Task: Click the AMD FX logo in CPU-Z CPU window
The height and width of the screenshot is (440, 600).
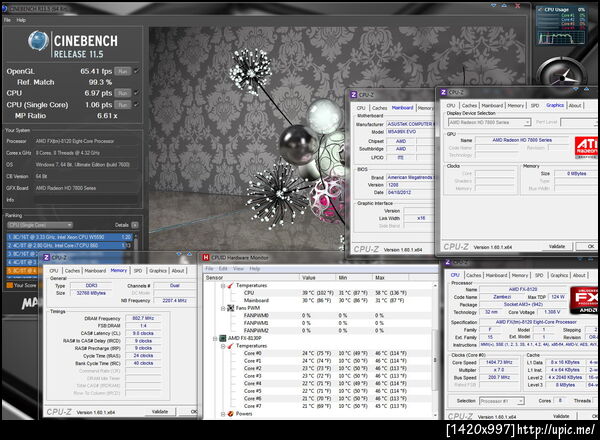Action: 584,300
